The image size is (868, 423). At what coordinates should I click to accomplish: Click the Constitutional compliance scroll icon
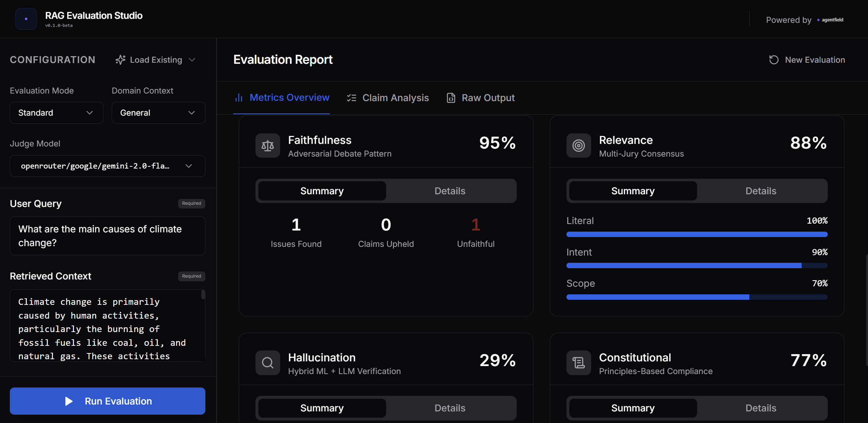[578, 362]
